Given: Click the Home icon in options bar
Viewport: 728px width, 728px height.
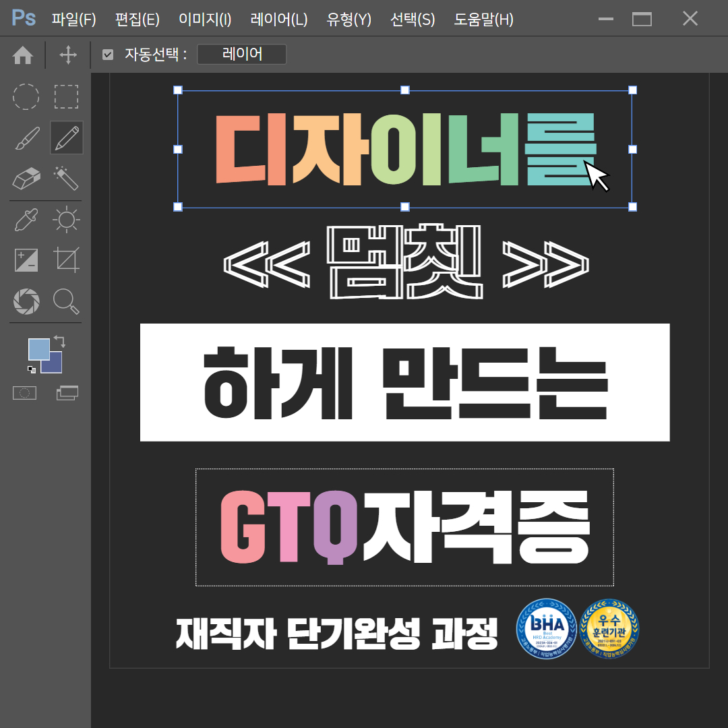Looking at the screenshot, I should (23, 55).
